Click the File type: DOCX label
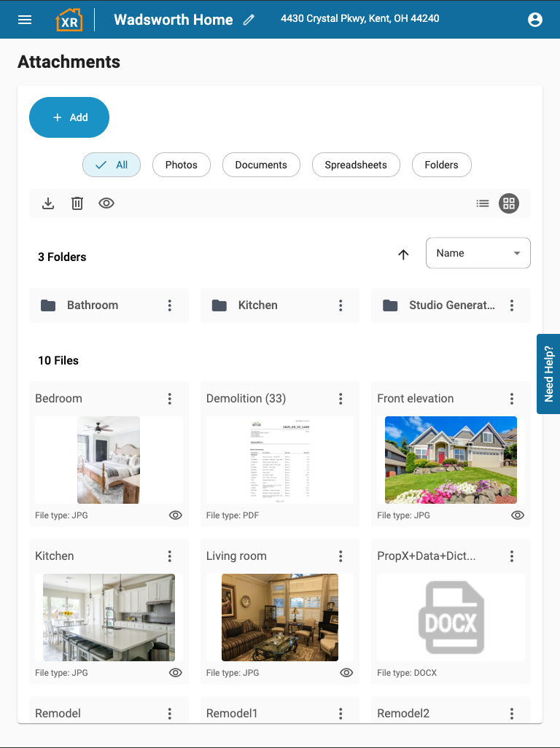The width and height of the screenshot is (560, 748). [x=407, y=673]
